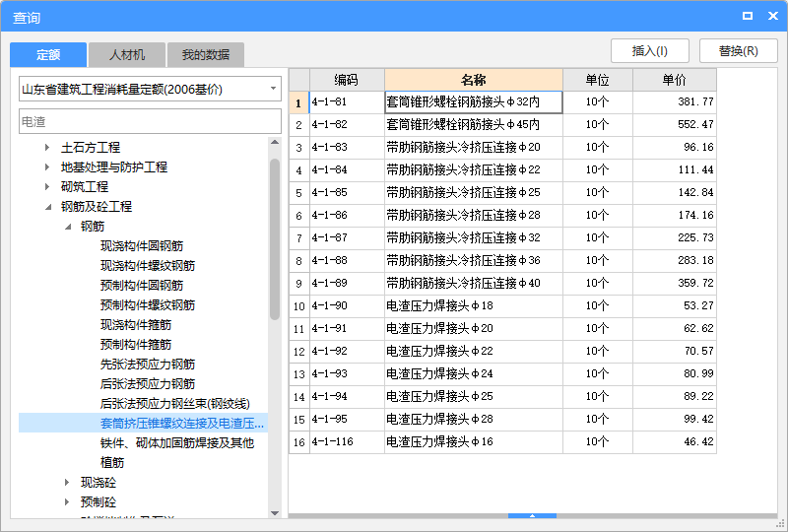
Task: Select 植筋 in the tree
Action: [x=112, y=462]
